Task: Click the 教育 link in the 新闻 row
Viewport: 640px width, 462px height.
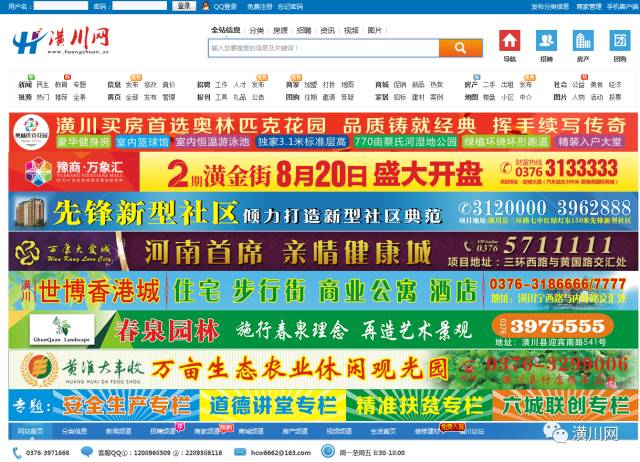Action: coord(61,85)
